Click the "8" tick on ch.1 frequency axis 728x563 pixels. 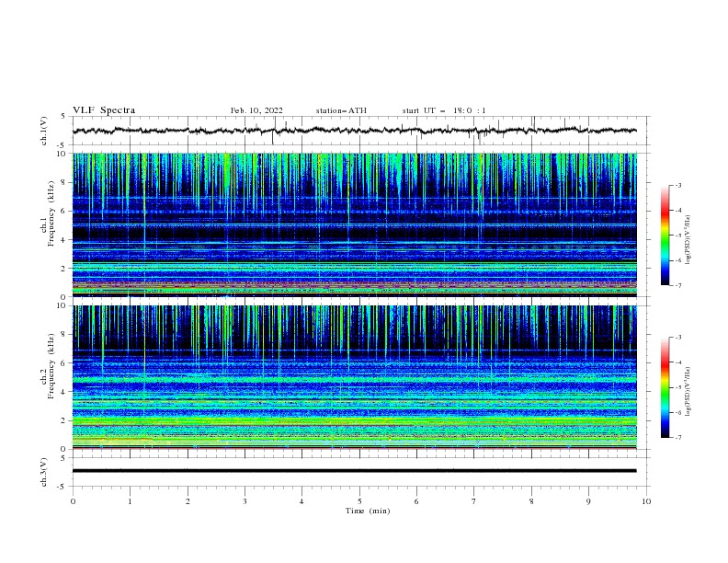[x=64, y=182]
